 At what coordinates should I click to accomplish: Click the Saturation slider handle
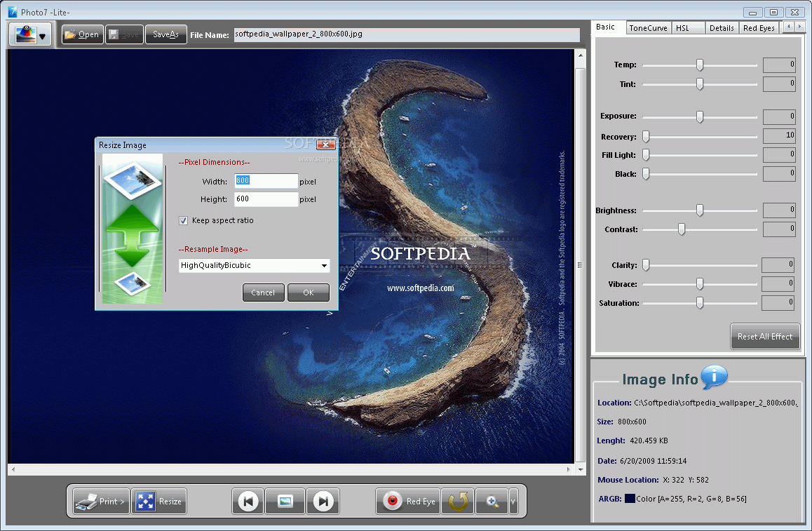point(700,302)
